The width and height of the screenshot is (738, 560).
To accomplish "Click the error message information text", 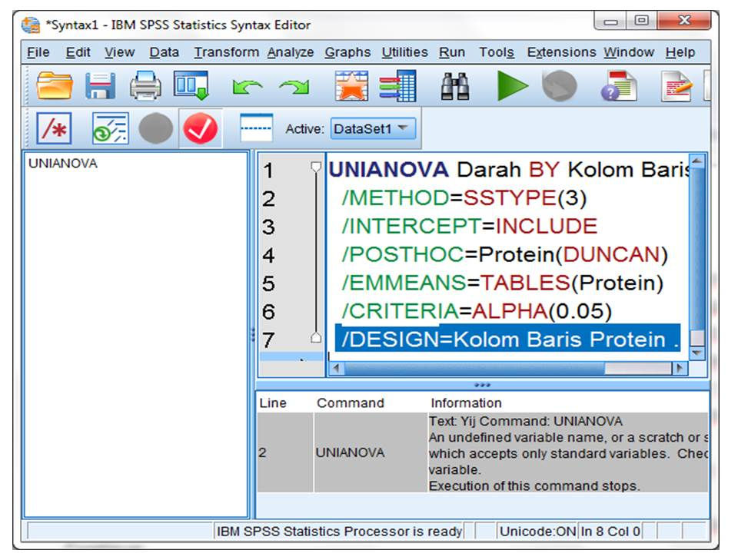I will coord(568,453).
